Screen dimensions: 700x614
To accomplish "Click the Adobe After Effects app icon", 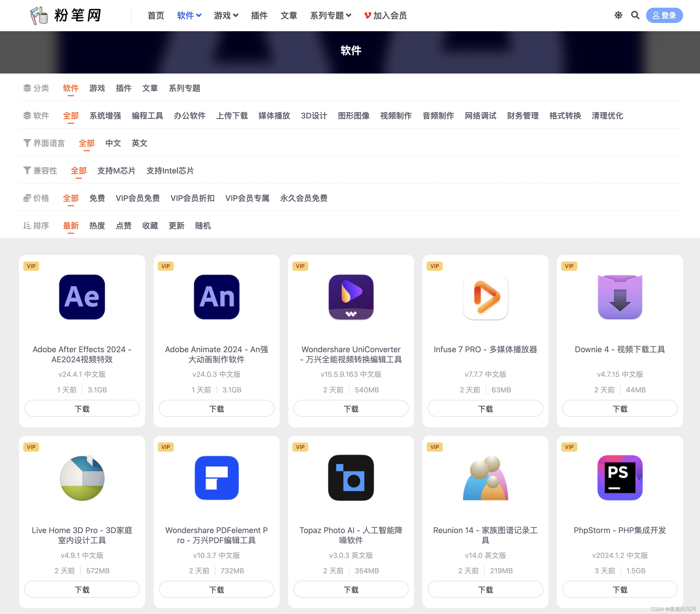I will [82, 297].
